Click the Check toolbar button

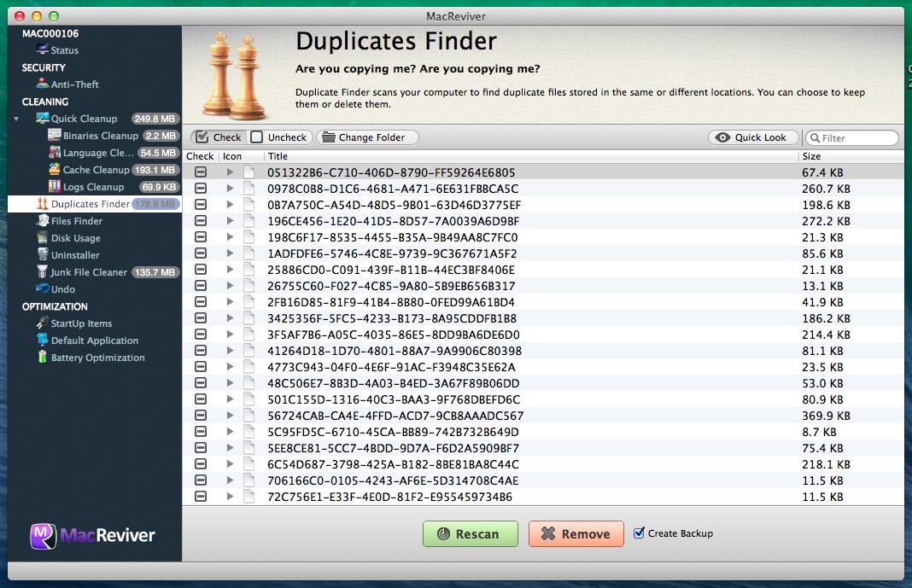[219, 137]
